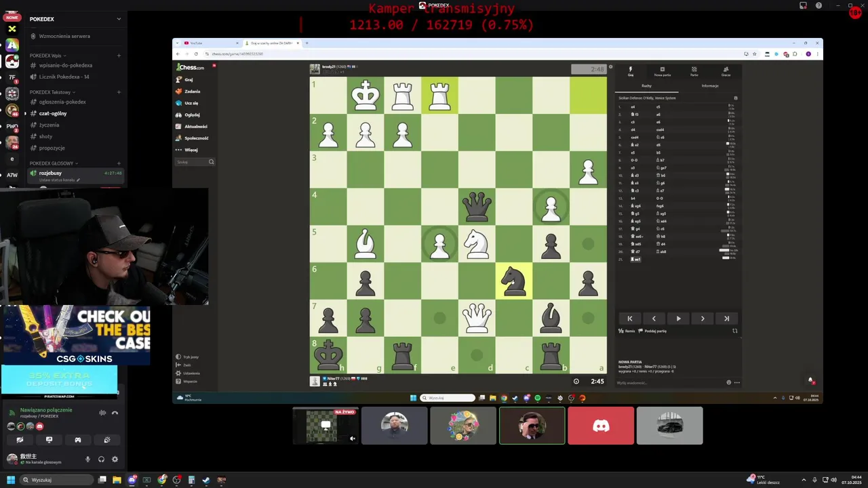The width and height of the screenshot is (868, 488).
Task: Open Discord from the Windows taskbar
Action: 132,480
